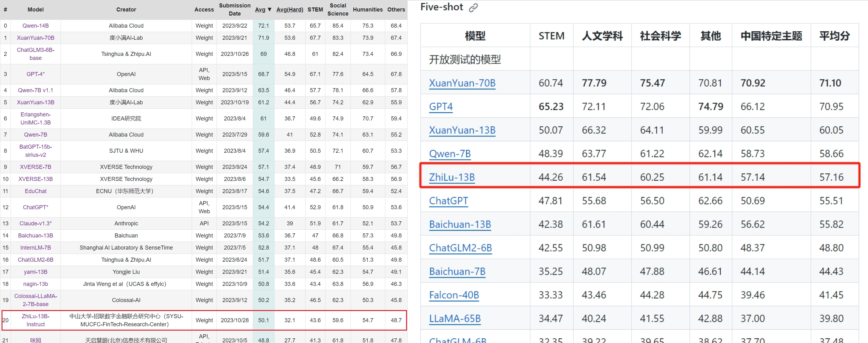
Task: Click the anchor link icon beside Five-shot heading
Action: click(x=473, y=8)
